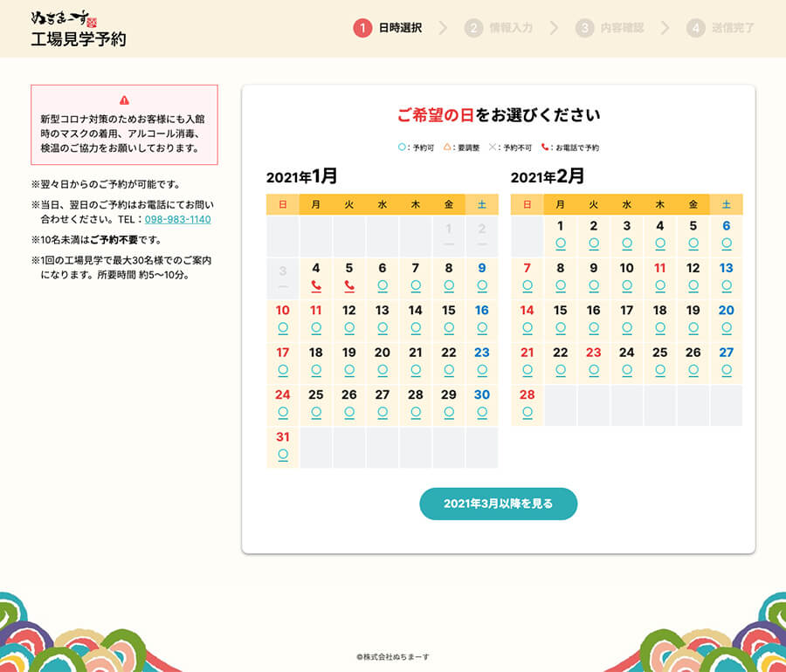Screen dimensions: 786x672
Task: Pick January 16 on the calendar
Action: [x=482, y=318]
